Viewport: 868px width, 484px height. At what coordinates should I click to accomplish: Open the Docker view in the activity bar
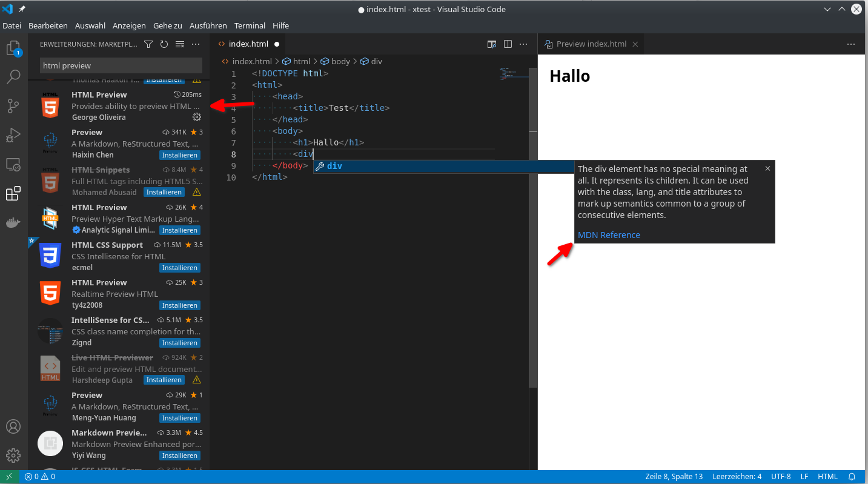[x=13, y=223]
